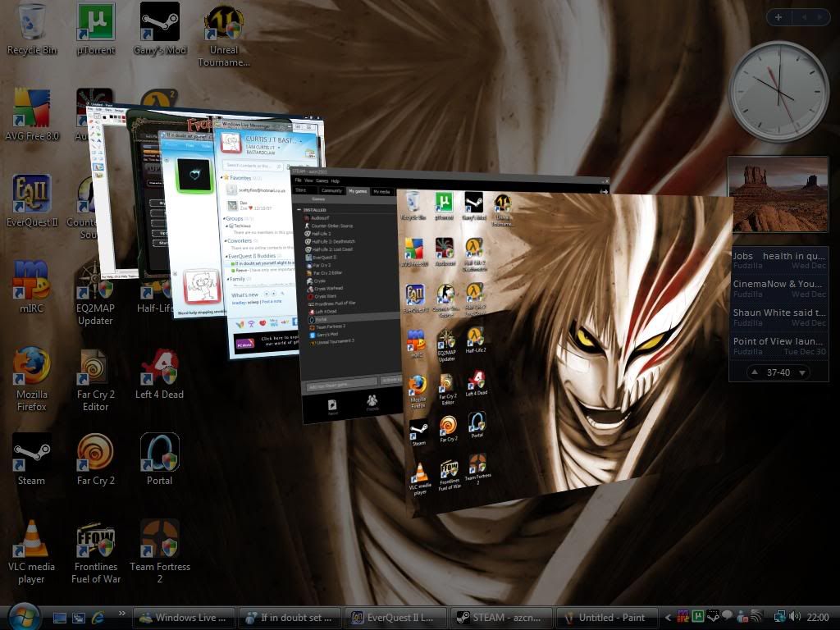The image size is (840, 630).
Task: Click the search contacts field in Messenger
Action: (x=252, y=165)
